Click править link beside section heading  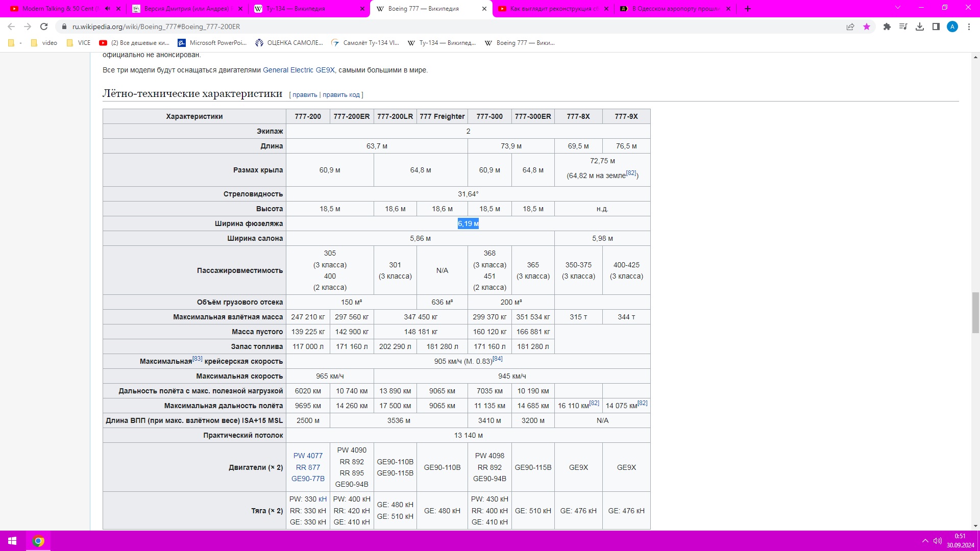305,95
